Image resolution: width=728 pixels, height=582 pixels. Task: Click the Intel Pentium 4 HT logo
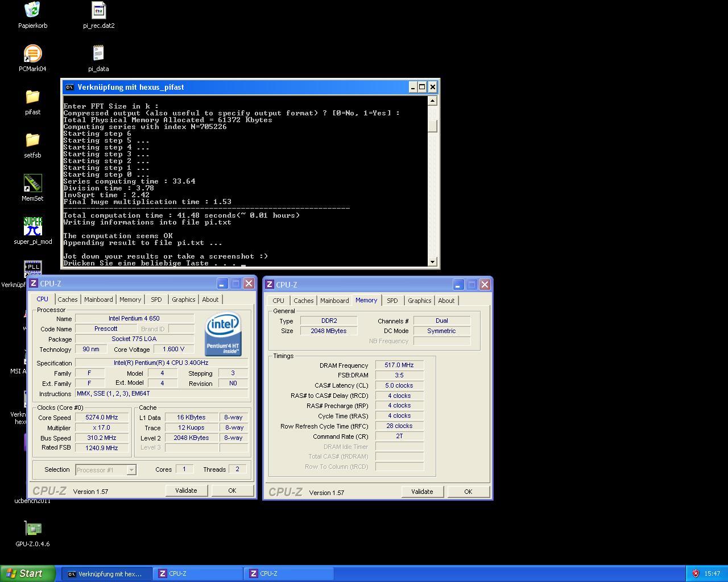(223, 334)
